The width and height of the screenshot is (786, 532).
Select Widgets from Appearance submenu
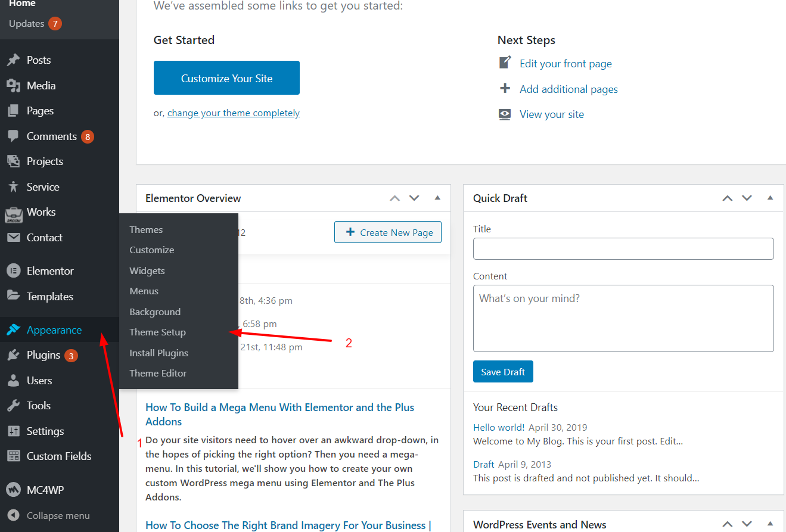click(x=147, y=270)
